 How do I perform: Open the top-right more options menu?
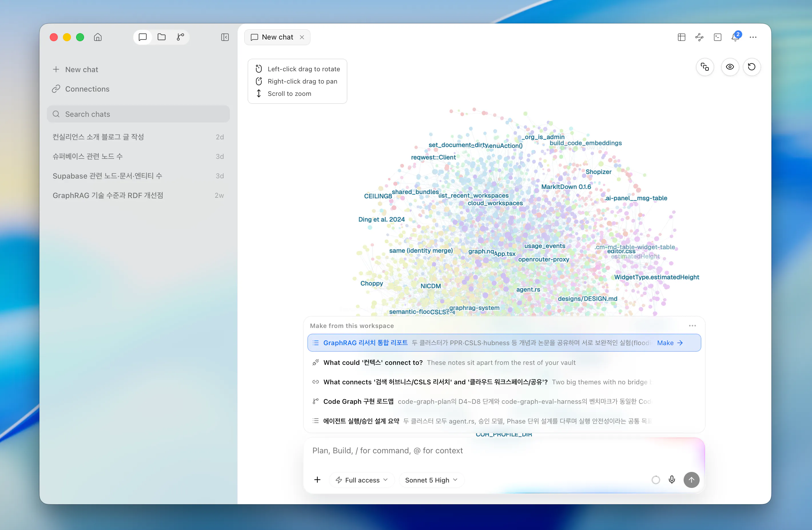(x=753, y=37)
